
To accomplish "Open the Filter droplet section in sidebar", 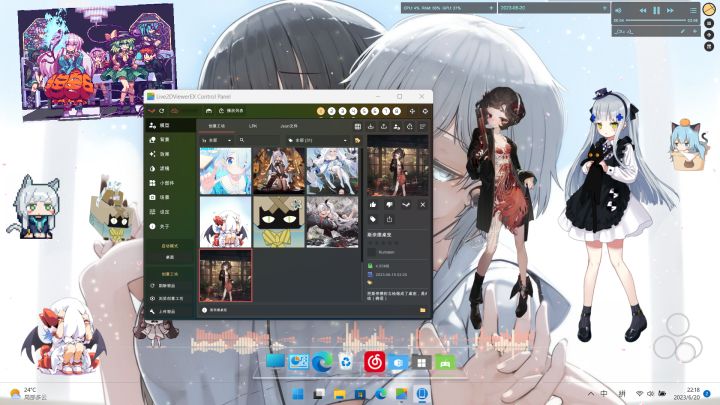I will [170, 169].
